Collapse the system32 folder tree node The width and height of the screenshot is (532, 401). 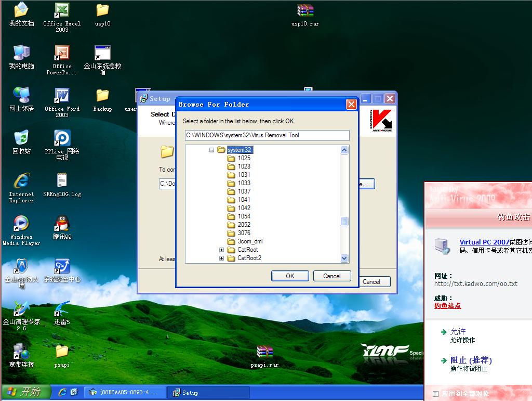tap(211, 150)
